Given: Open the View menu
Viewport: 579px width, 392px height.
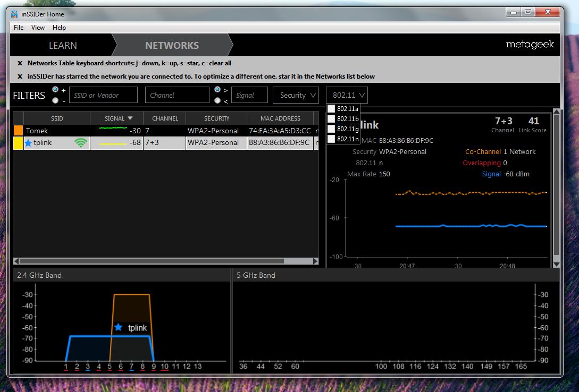Looking at the screenshot, I should pyautogui.click(x=38, y=28).
